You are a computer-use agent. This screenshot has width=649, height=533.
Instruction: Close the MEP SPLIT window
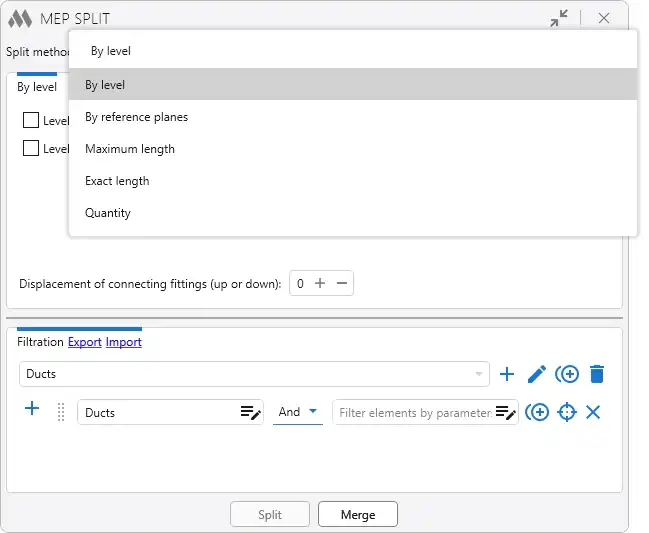pos(604,18)
